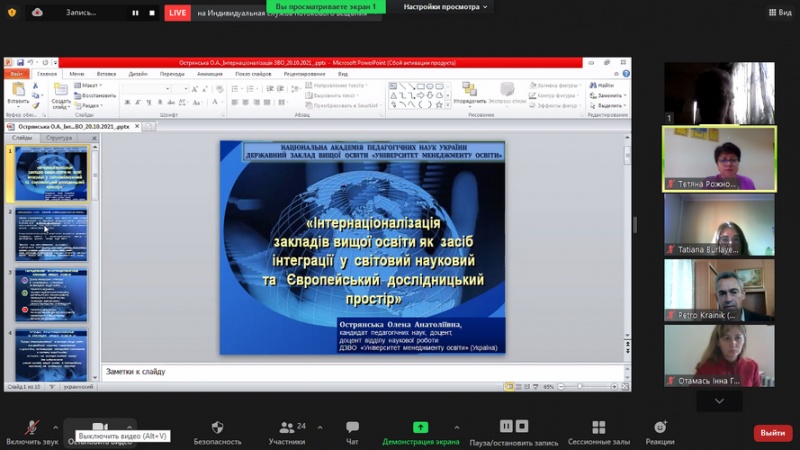Open Сессионные залы breakout rooms

click(598, 428)
